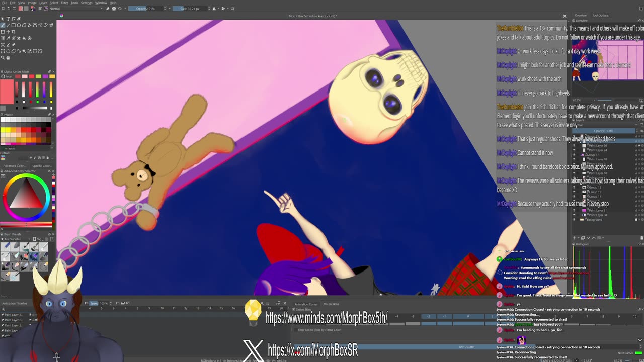Select the Crop tool
The height and width of the screenshot is (362, 644).
pos(13,32)
